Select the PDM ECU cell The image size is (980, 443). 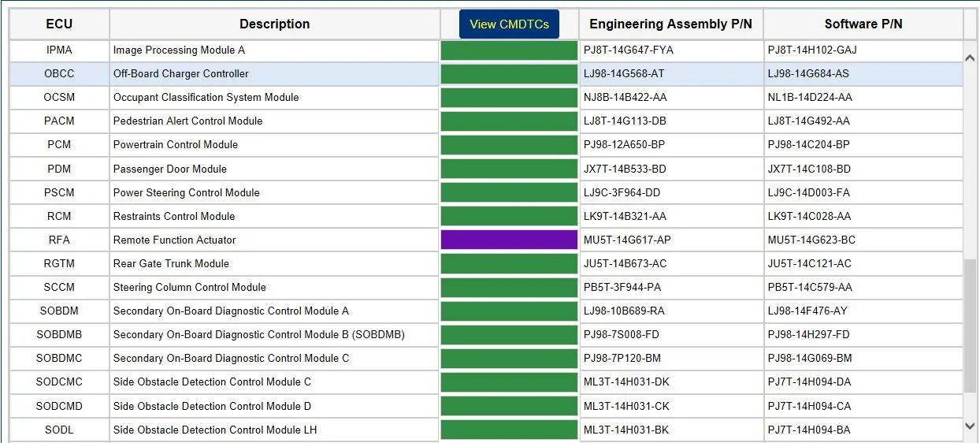[59, 169]
